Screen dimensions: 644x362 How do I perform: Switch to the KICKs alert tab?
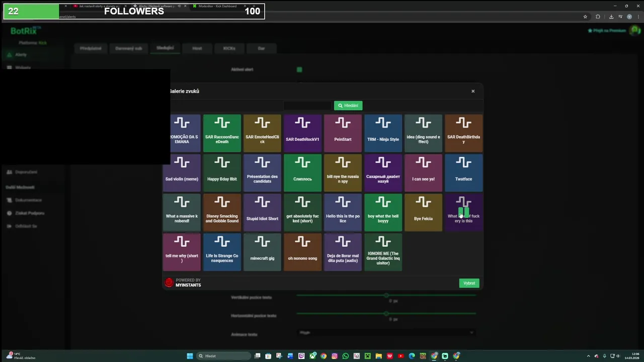point(229,48)
